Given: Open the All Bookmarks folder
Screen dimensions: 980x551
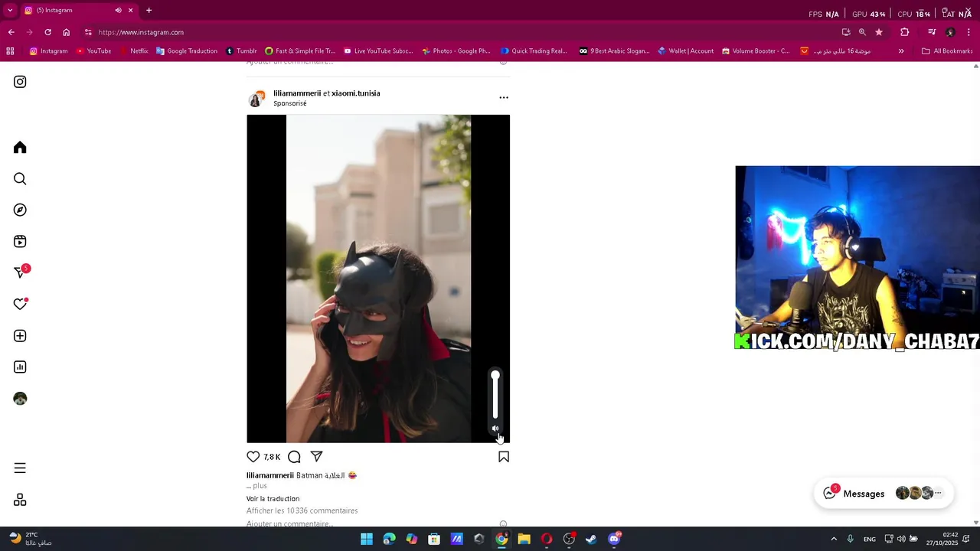Looking at the screenshot, I should click(x=947, y=51).
